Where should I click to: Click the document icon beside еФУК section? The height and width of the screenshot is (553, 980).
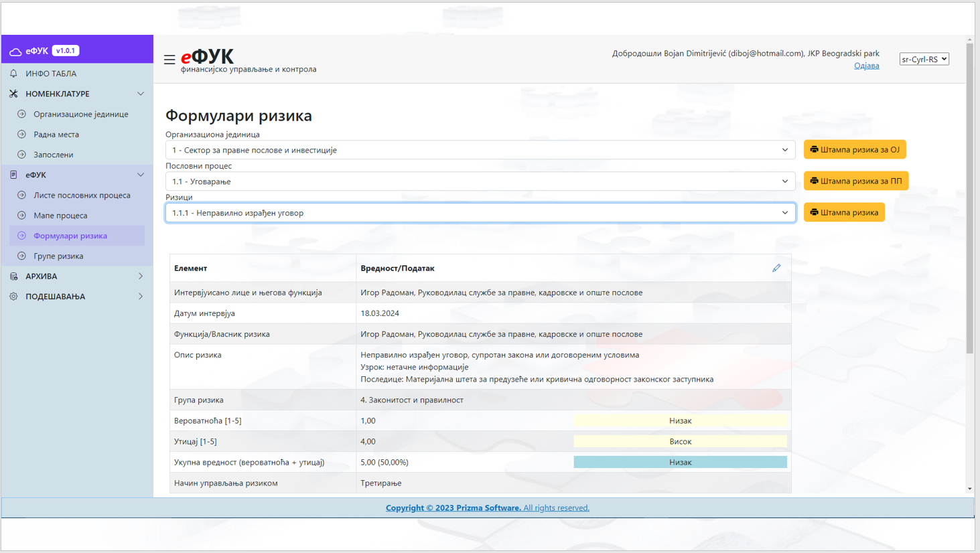(13, 175)
